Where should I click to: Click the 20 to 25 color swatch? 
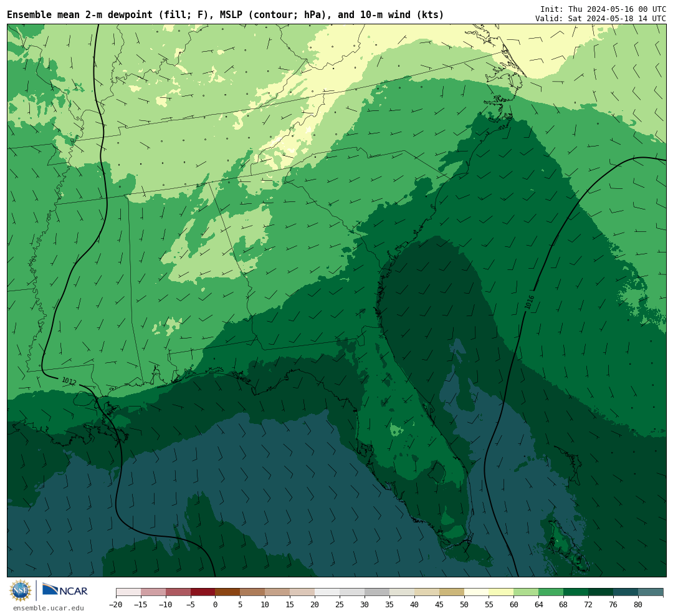pyautogui.click(x=328, y=592)
